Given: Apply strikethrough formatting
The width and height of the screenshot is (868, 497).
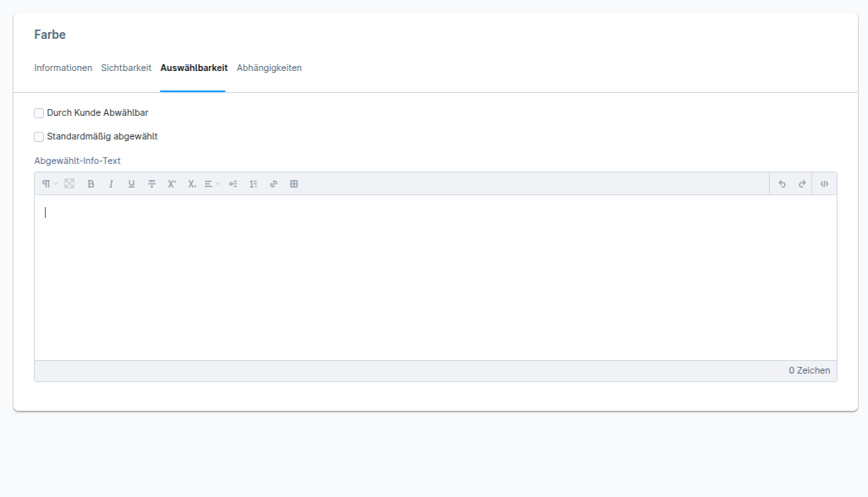Looking at the screenshot, I should pyautogui.click(x=151, y=184).
